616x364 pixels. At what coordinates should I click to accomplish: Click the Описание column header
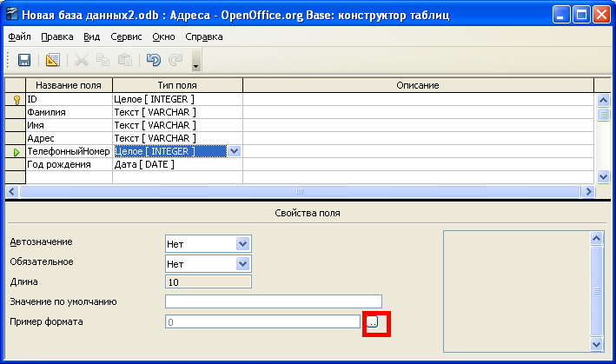418,85
